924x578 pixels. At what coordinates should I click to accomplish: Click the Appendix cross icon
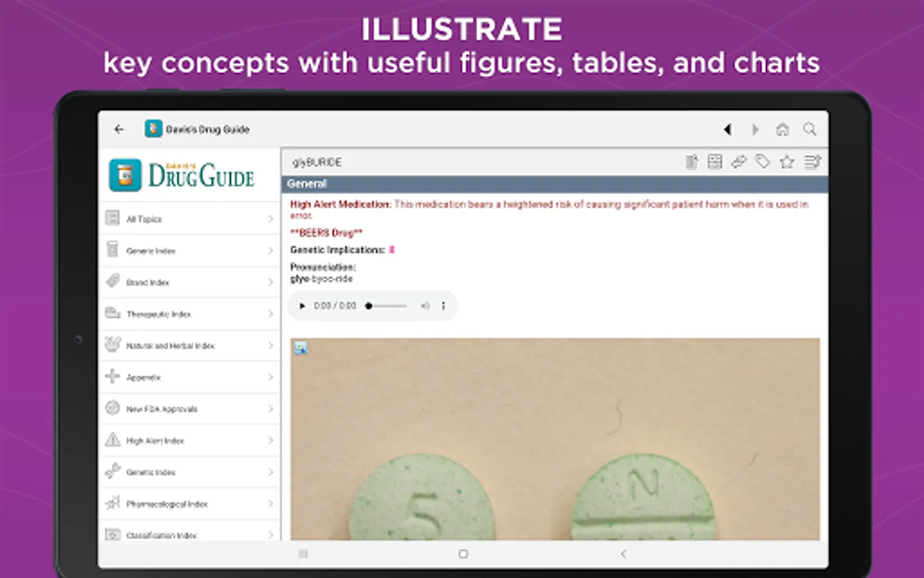[x=112, y=376]
